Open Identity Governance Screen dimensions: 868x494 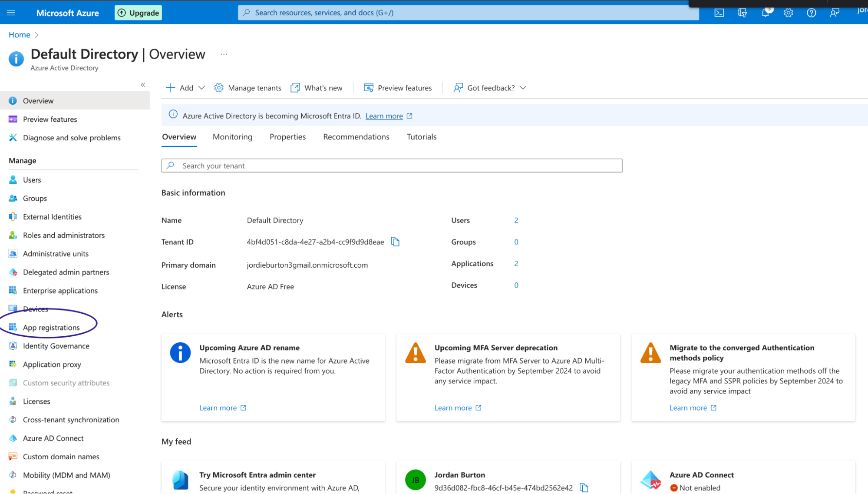pos(56,346)
